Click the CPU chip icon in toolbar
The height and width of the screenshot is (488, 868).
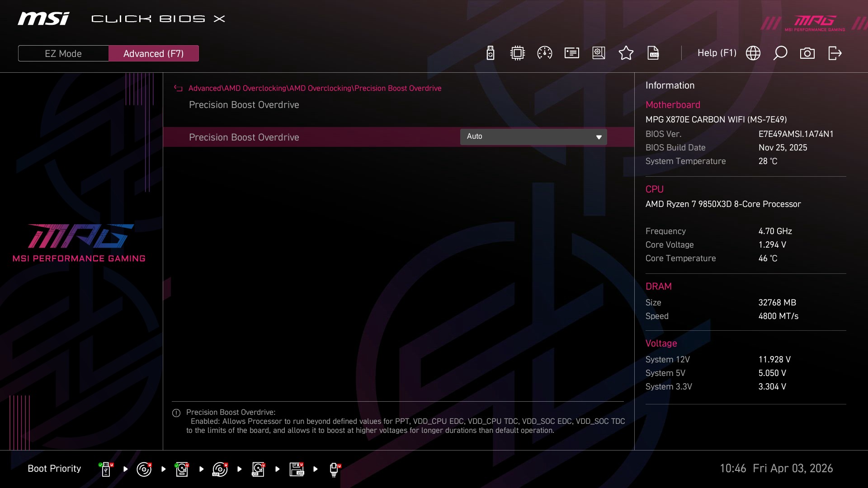pyautogui.click(x=517, y=53)
